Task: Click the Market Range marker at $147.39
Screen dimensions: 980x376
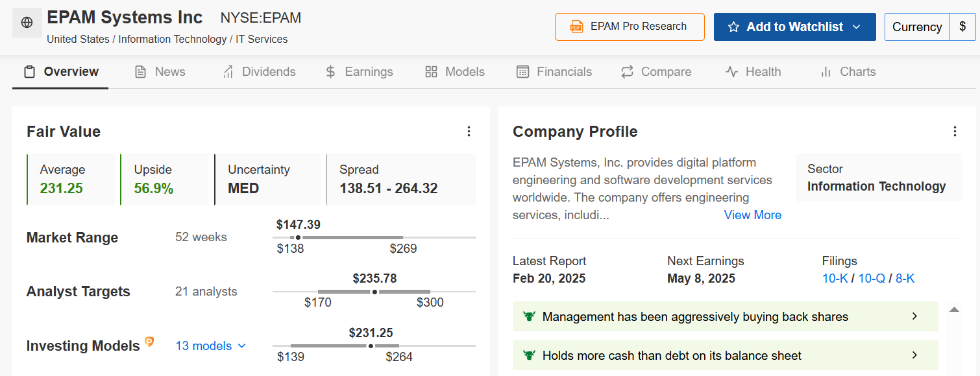Action: point(298,238)
